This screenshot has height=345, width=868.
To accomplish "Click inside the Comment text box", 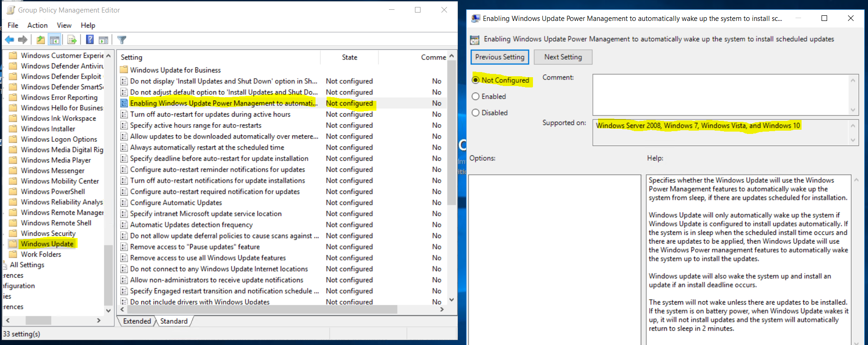I will pyautogui.click(x=721, y=95).
